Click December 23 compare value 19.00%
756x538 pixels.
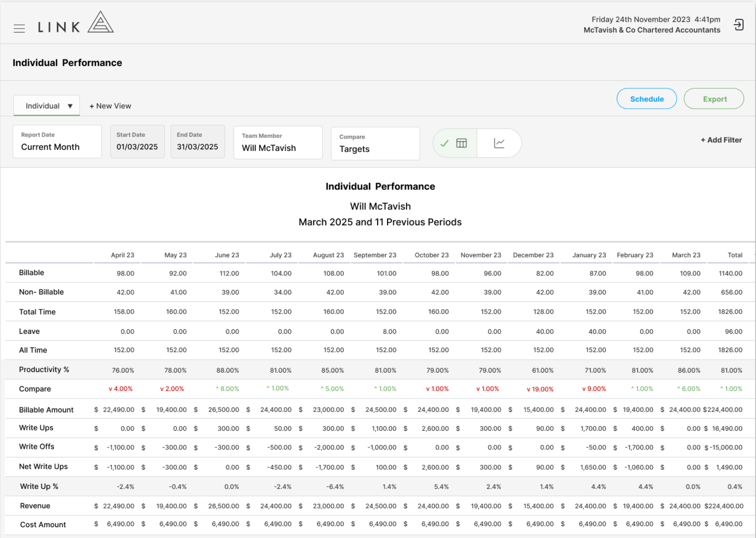(540, 389)
